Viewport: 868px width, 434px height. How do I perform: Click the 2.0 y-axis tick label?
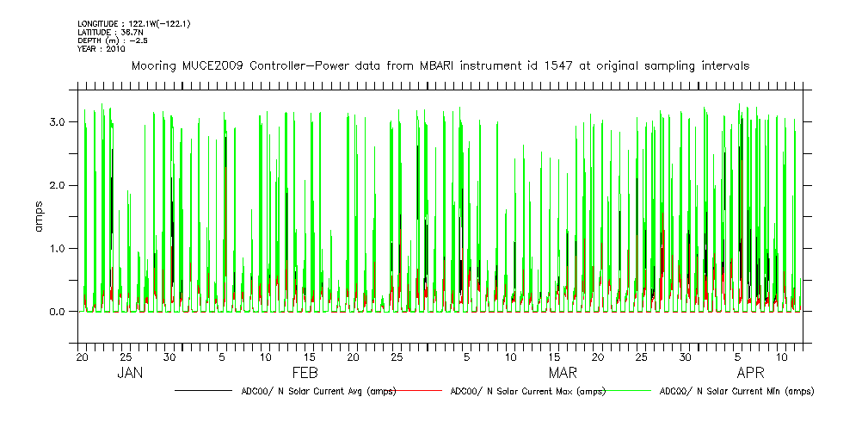(x=58, y=185)
